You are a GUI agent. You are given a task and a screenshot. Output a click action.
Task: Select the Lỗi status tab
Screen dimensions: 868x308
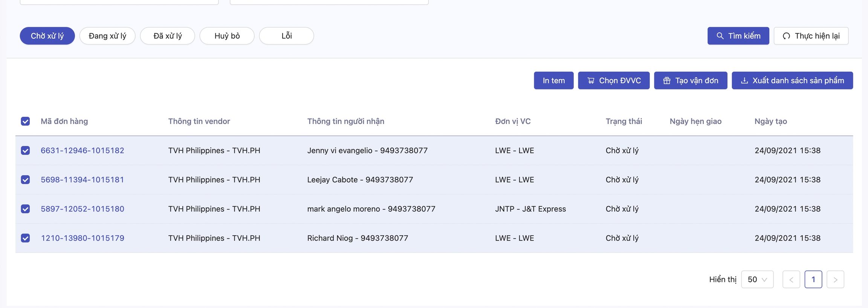286,36
